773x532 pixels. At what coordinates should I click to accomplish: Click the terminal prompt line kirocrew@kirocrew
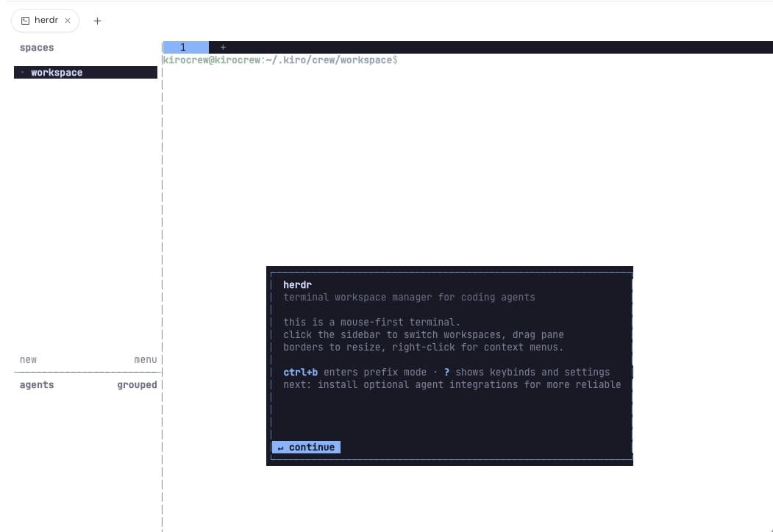click(280, 60)
